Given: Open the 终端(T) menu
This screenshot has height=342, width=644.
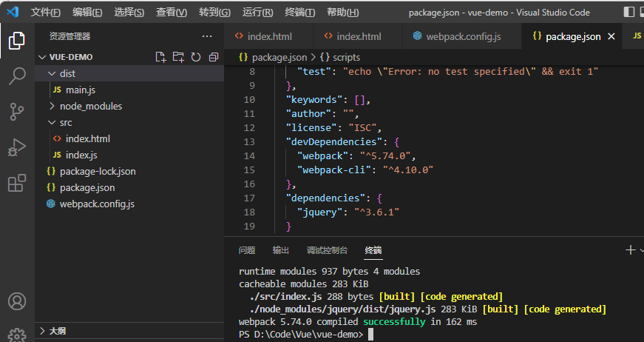Looking at the screenshot, I should (x=300, y=13).
